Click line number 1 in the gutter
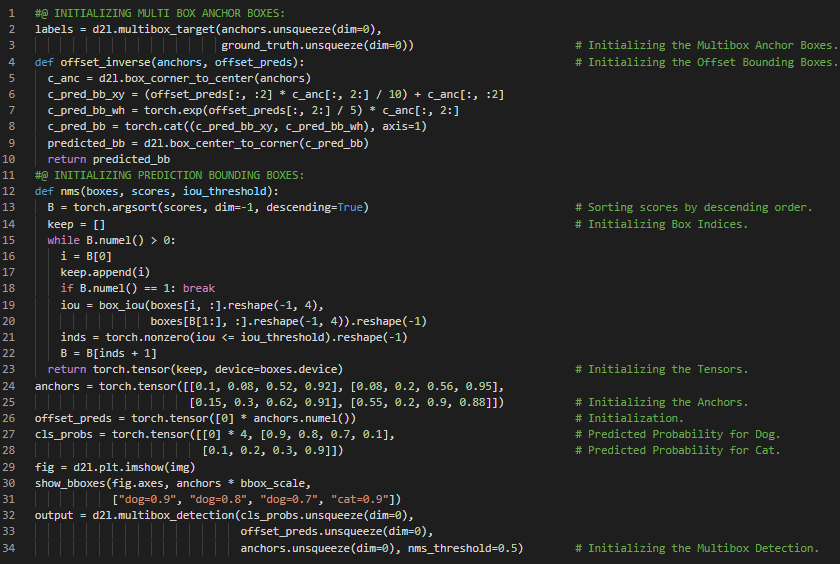The image size is (840, 564). click(8, 12)
